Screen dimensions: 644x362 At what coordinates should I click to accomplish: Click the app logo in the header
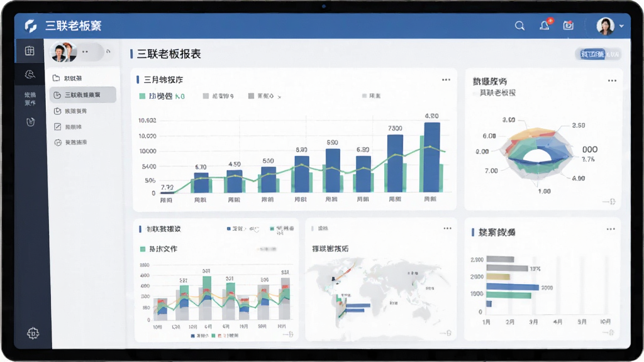point(31,26)
